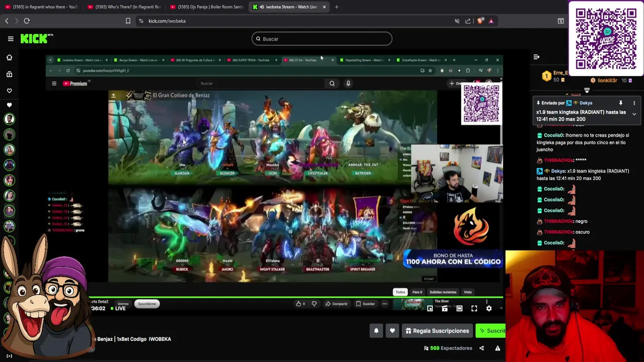
Task: Like the YouTube video in stream
Action: coord(300,304)
